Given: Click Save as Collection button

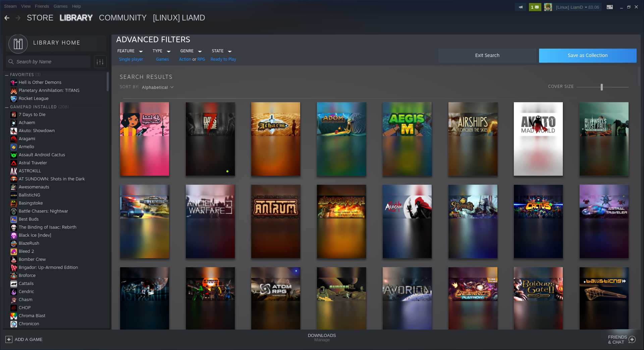Looking at the screenshot, I should click(588, 56).
